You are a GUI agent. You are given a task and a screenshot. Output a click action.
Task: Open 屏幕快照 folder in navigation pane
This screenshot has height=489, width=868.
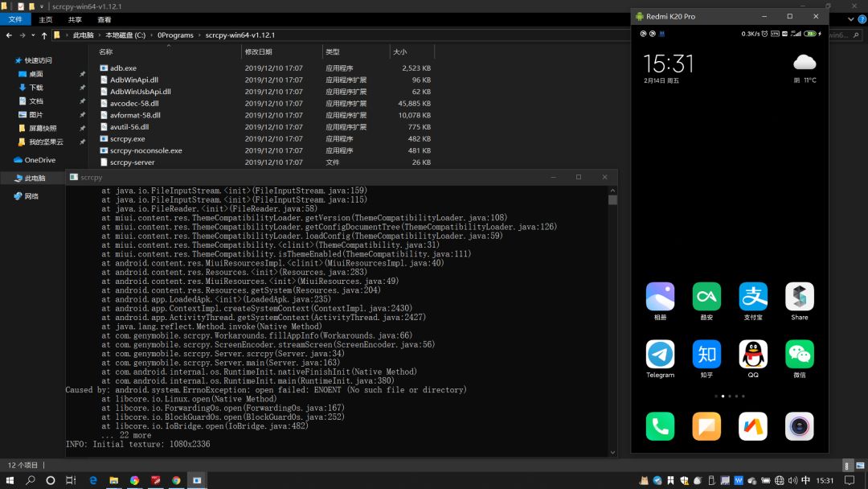pos(43,128)
